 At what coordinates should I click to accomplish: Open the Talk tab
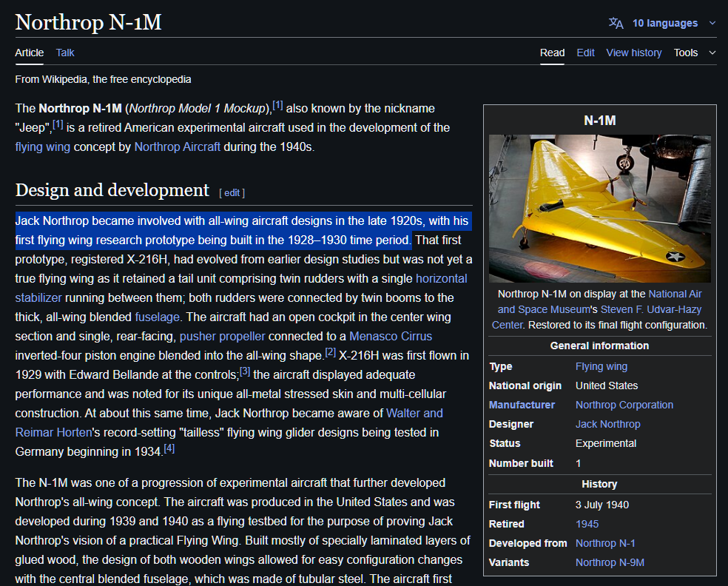pos(65,53)
